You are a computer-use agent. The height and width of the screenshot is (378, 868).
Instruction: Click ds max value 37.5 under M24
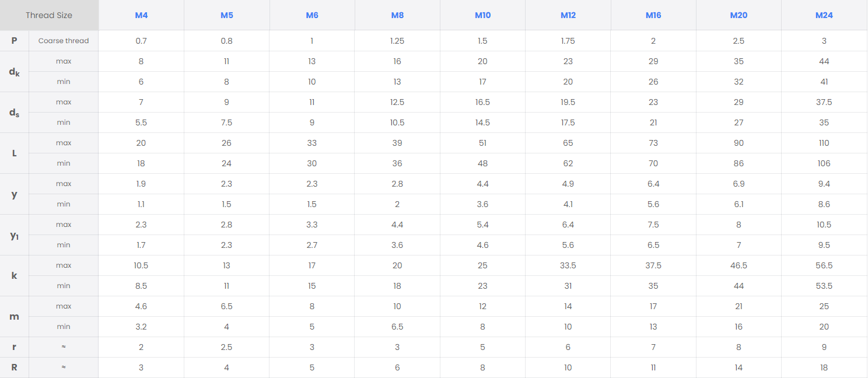click(x=824, y=102)
